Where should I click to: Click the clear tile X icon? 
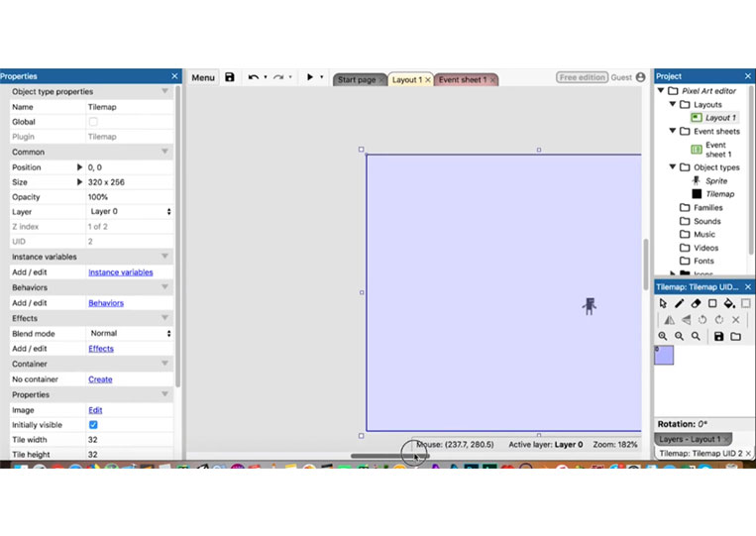click(x=736, y=320)
